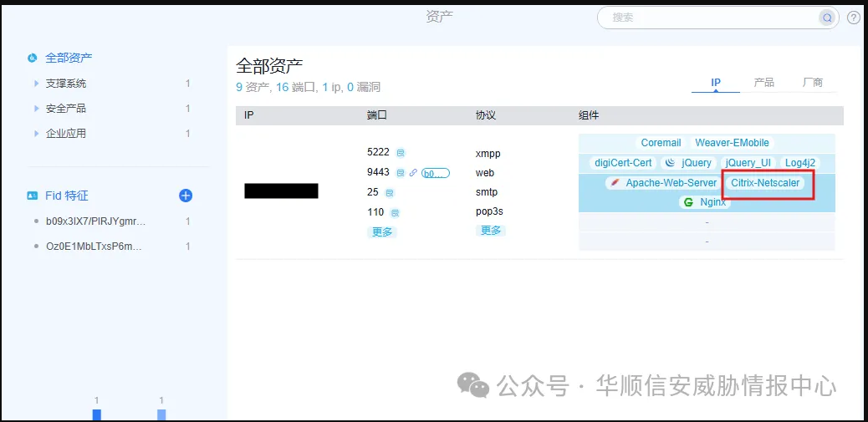This screenshot has height=422, width=868.
Task: Click the 组件 column header
Action: pyautogui.click(x=589, y=115)
